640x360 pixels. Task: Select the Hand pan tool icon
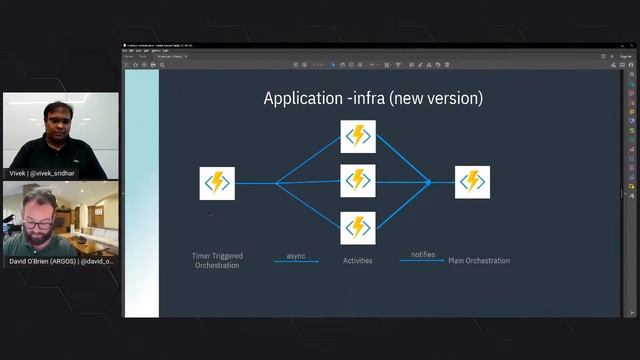(342, 65)
